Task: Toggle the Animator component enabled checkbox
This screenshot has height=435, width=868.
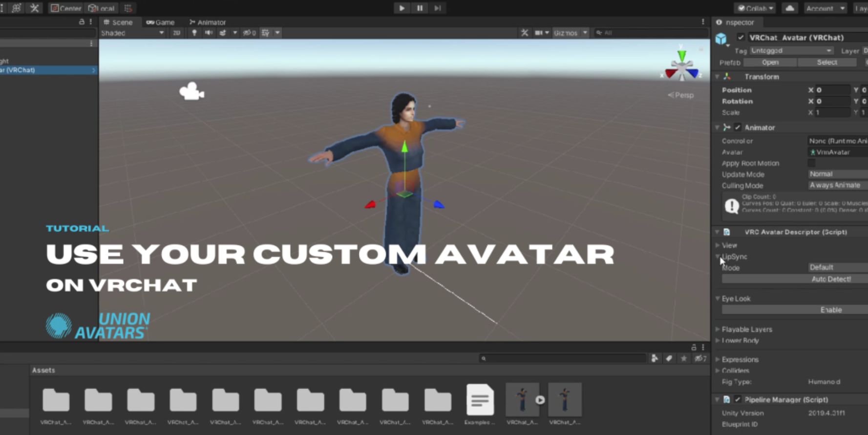Action: 738,128
